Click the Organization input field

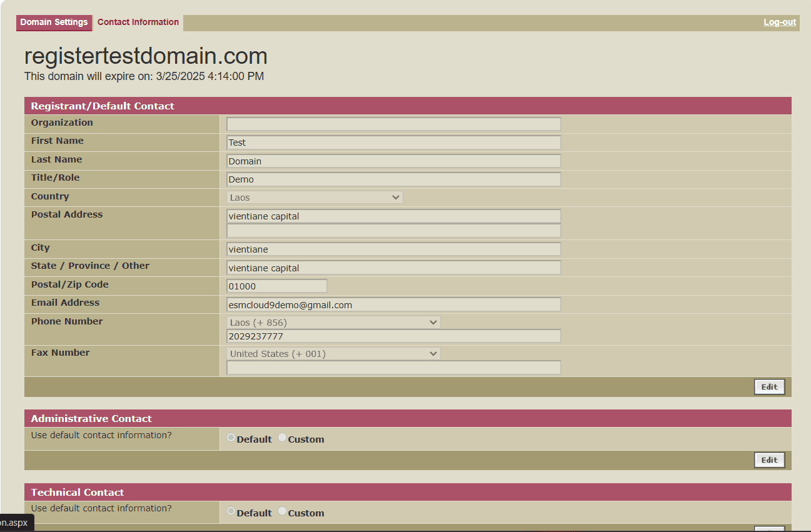(393, 124)
